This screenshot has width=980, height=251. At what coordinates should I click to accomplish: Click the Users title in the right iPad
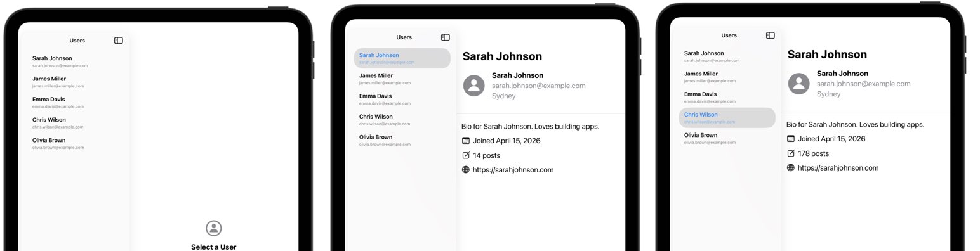pyautogui.click(x=729, y=35)
